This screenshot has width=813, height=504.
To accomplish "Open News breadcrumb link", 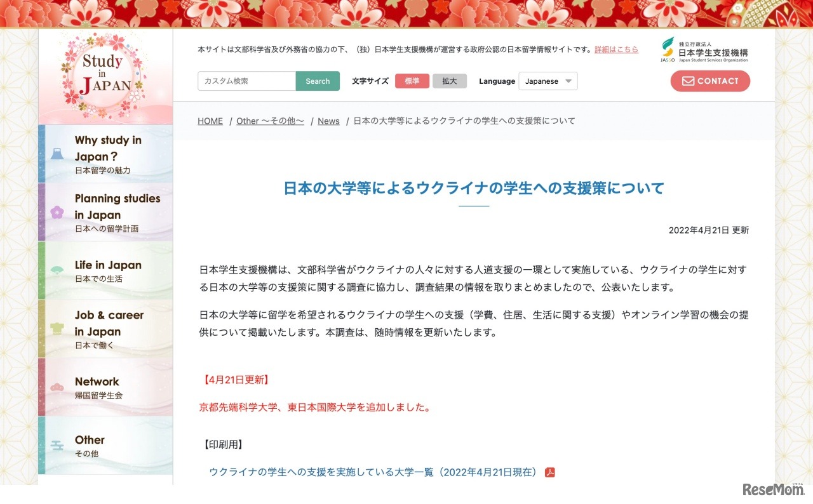I will point(328,121).
